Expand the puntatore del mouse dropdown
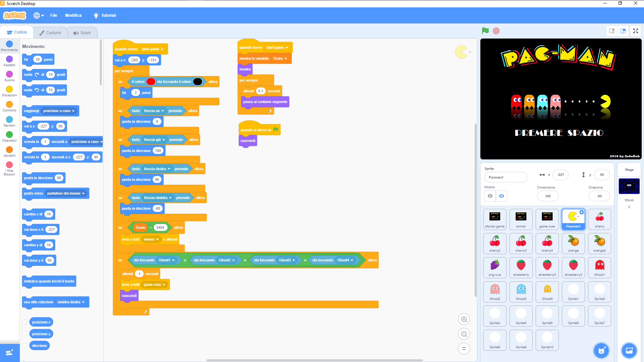 [66, 193]
